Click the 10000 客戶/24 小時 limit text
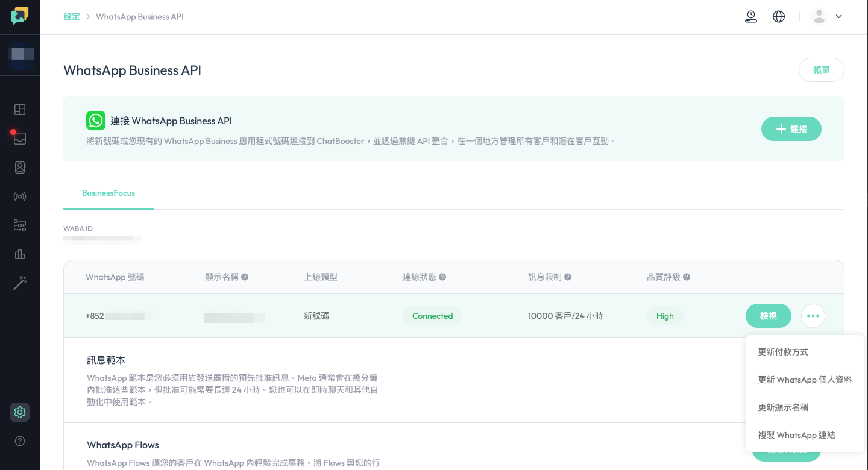This screenshot has height=470, width=868. [x=565, y=316]
